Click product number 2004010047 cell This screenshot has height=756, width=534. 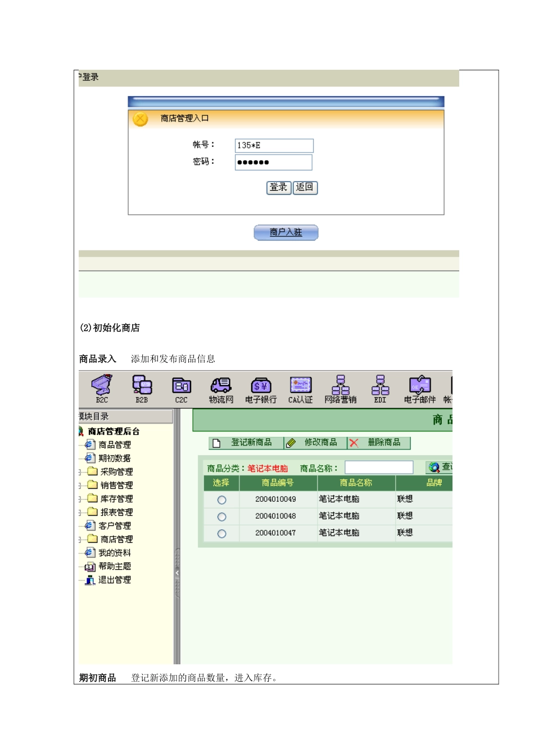pyautogui.click(x=275, y=533)
